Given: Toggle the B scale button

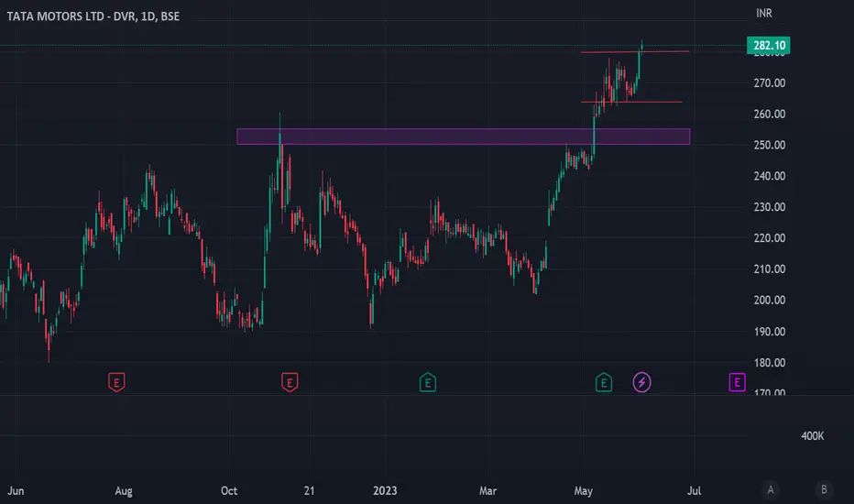Looking at the screenshot, I should click(824, 489).
